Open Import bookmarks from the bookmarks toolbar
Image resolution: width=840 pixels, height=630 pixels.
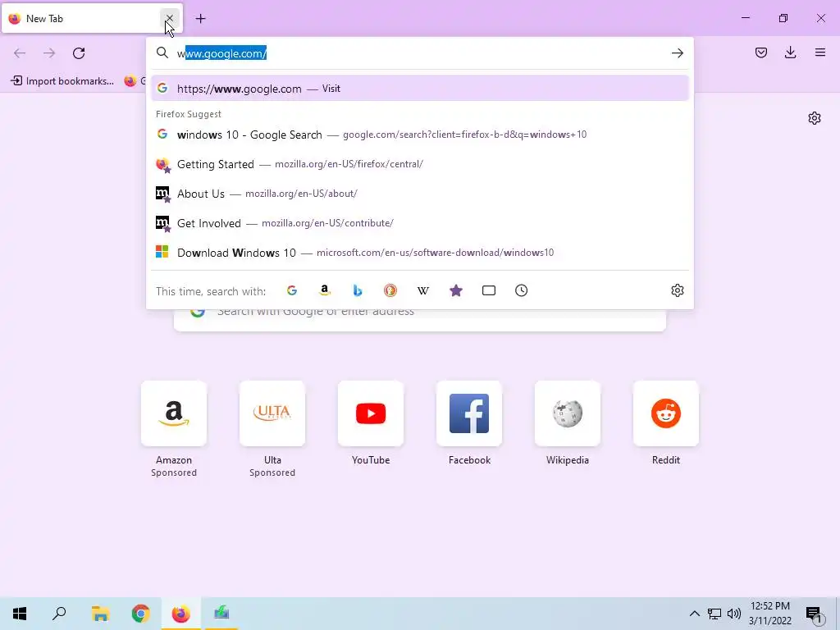click(62, 81)
